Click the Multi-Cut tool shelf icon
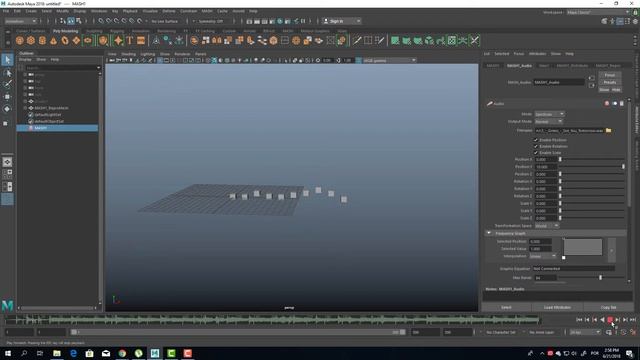640x360 pixels. coord(357,40)
